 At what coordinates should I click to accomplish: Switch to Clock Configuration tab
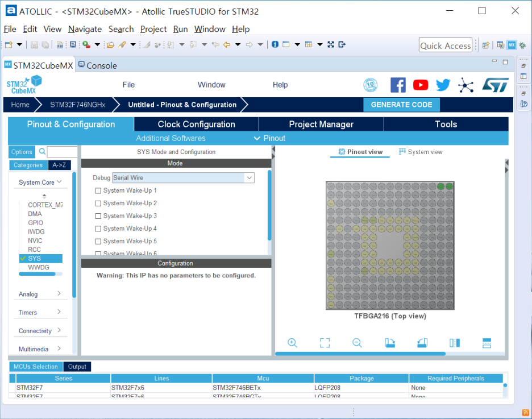click(197, 124)
